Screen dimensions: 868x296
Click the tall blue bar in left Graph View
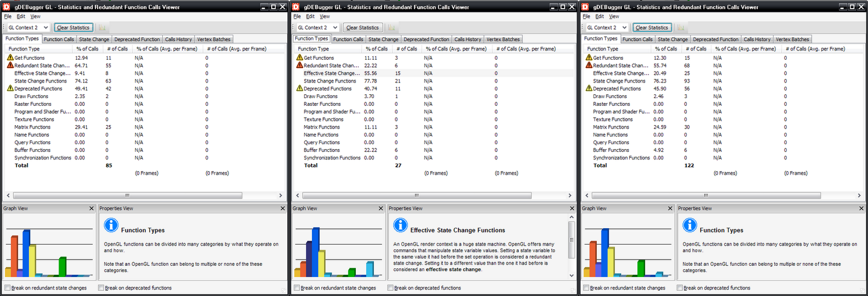tap(26, 253)
